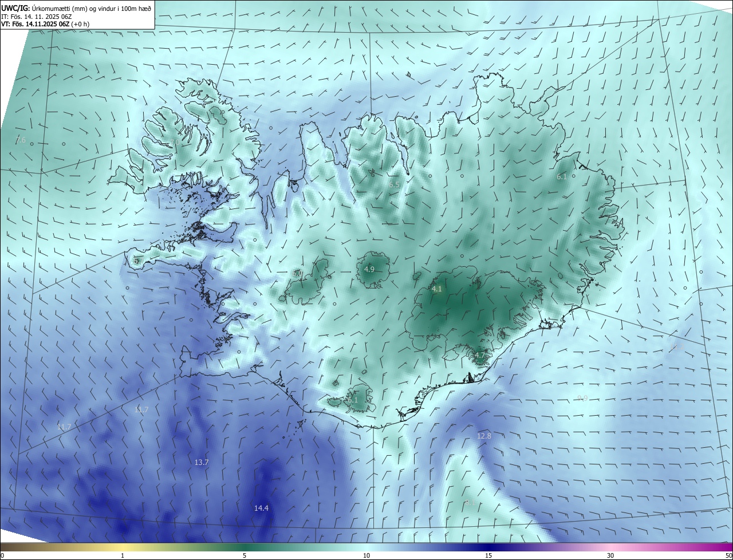Click the precipitation color scale bar
This screenshot has height=560, width=733.
[x=366, y=547]
